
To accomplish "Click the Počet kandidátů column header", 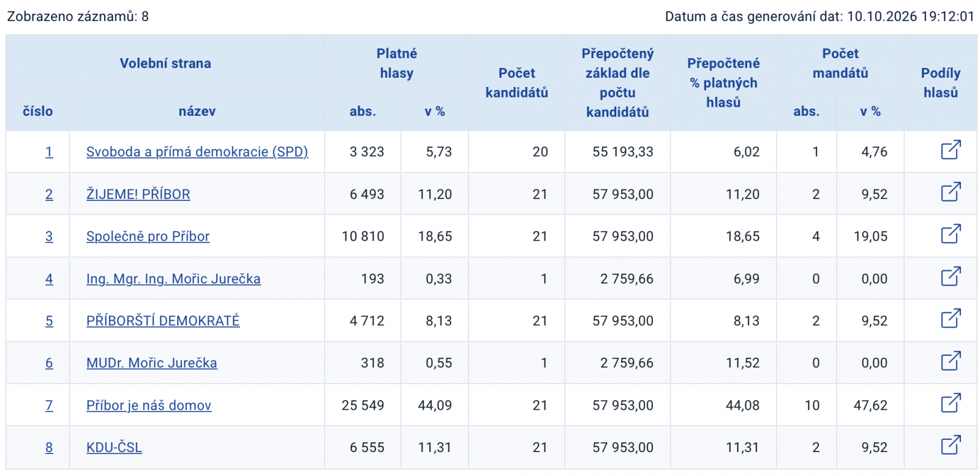I will point(517,83).
